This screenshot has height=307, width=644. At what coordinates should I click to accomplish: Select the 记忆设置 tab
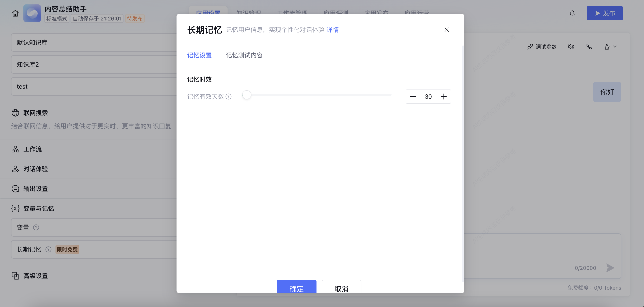click(x=199, y=55)
